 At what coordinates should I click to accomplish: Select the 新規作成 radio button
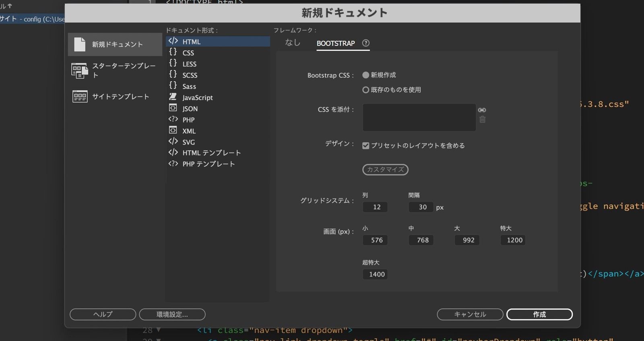coord(365,75)
